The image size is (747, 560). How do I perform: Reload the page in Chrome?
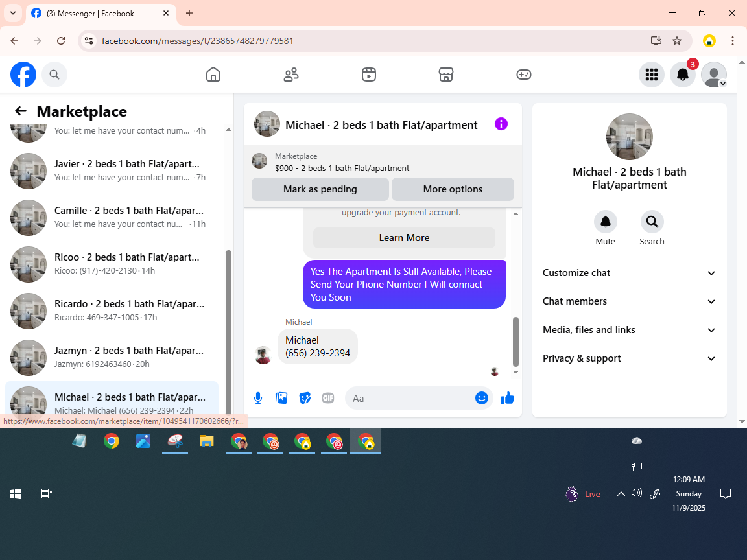[x=61, y=41]
